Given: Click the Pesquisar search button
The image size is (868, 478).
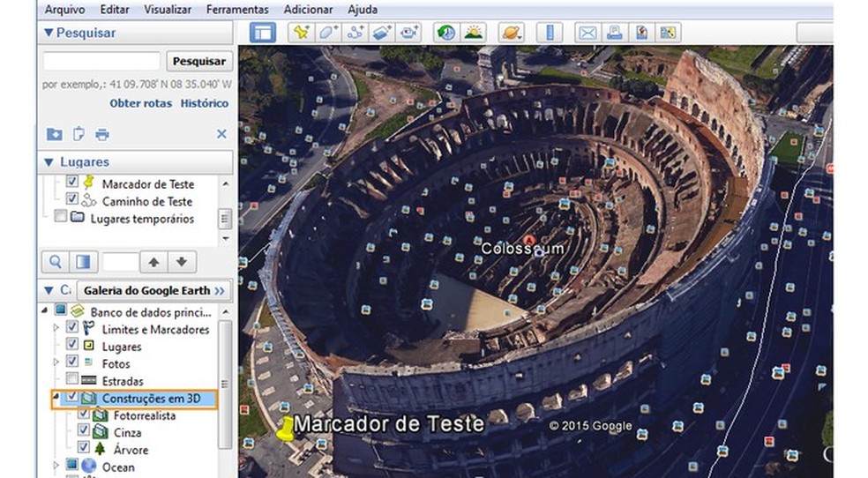Looking at the screenshot, I should point(199,61).
